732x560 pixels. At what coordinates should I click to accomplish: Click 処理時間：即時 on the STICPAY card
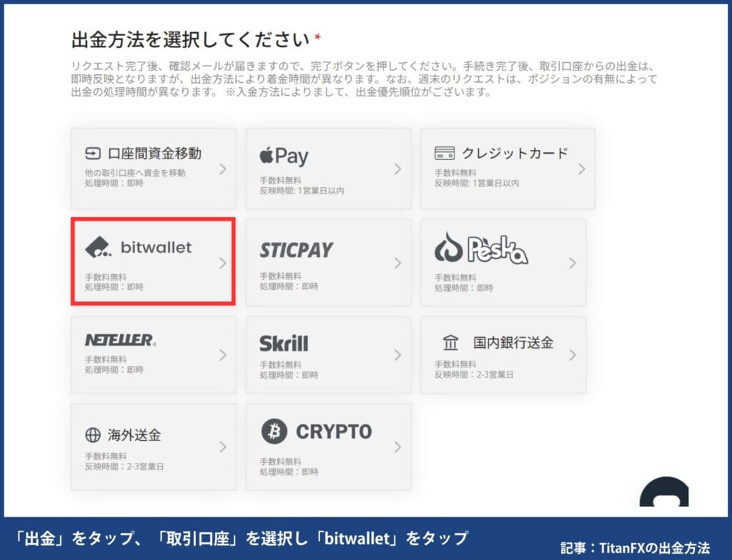[289, 286]
